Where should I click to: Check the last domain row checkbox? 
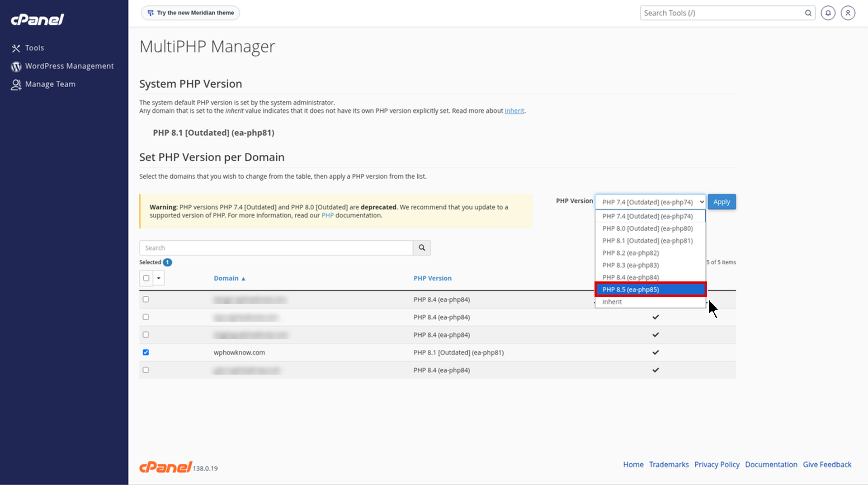(146, 370)
